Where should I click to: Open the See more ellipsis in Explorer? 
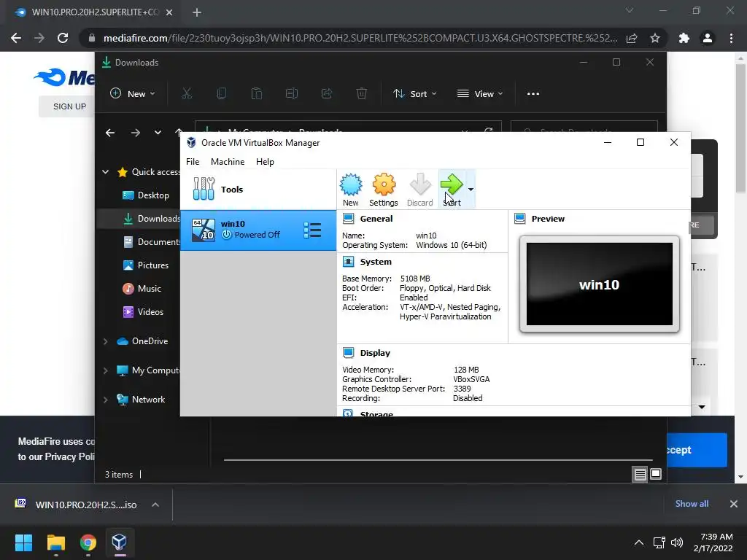533,94
